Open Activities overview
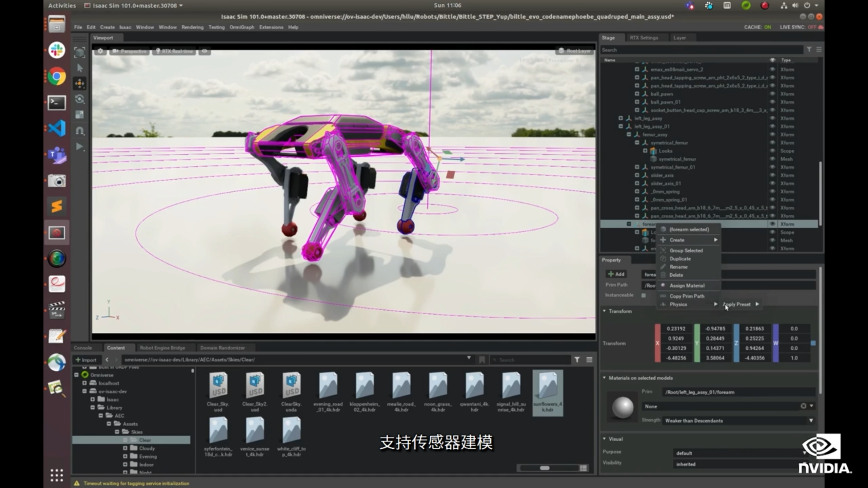The width and height of the screenshot is (868, 488). [62, 5]
